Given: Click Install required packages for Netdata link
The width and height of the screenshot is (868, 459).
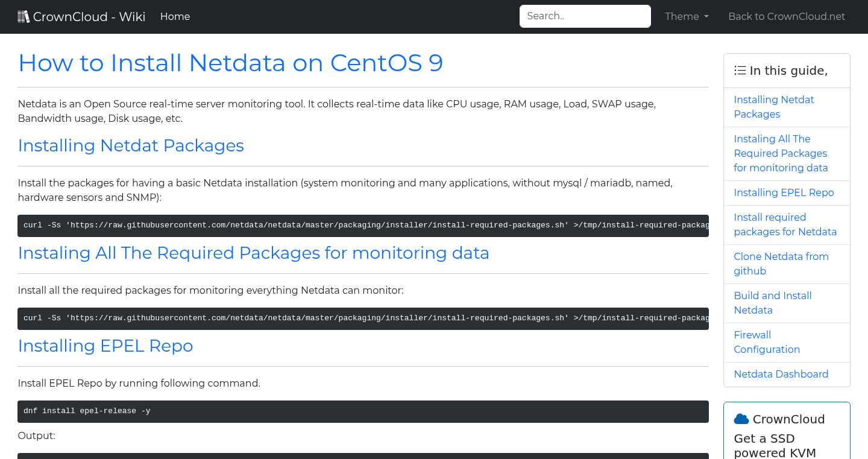Looking at the screenshot, I should [785, 224].
